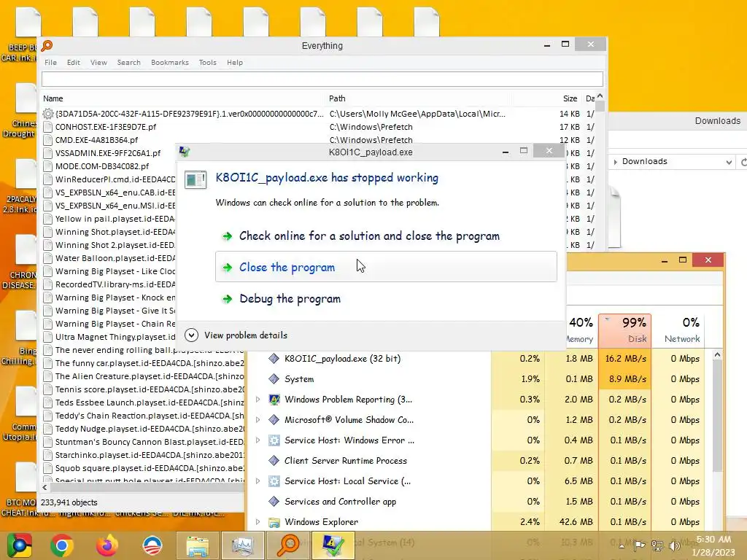
Task: Open the Help menu in Everything
Action: click(234, 63)
